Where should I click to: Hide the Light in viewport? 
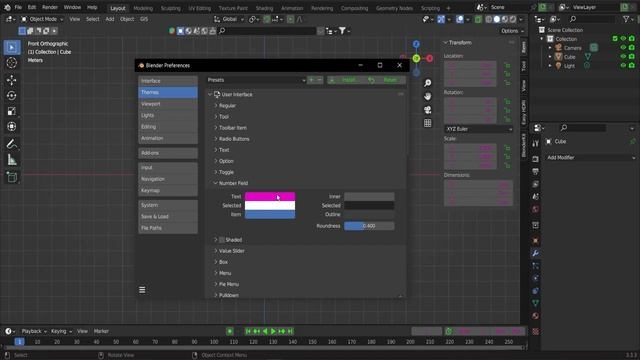coord(623,65)
